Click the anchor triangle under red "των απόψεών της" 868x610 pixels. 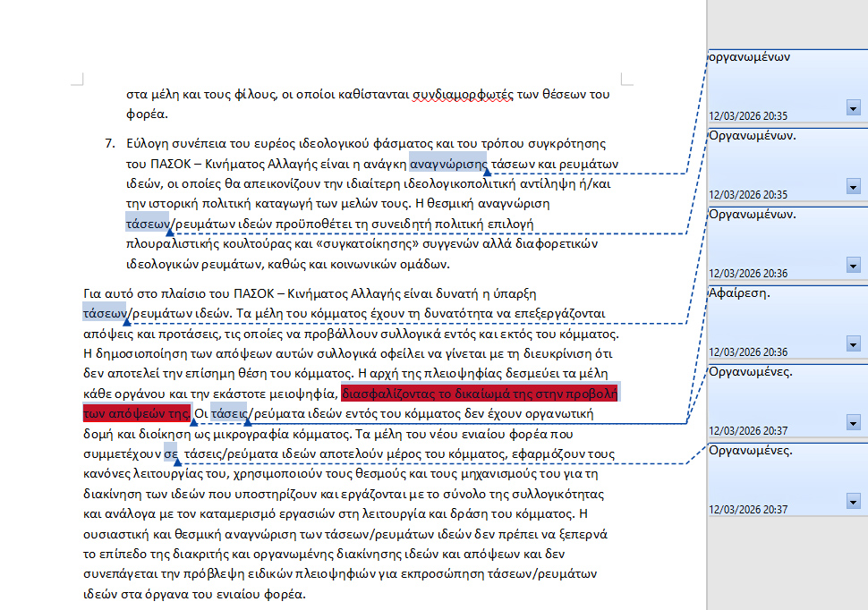194,421
